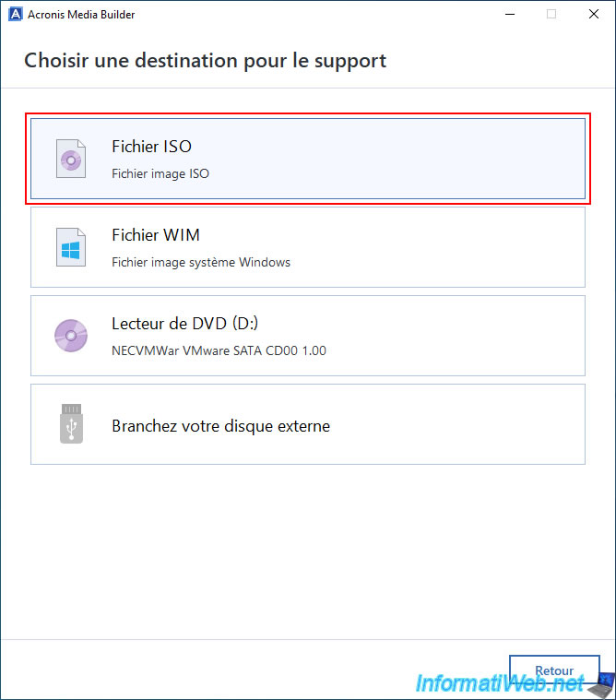The height and width of the screenshot is (700, 616).
Task: Click the "Choisir une destination" heading
Action: coord(205,61)
